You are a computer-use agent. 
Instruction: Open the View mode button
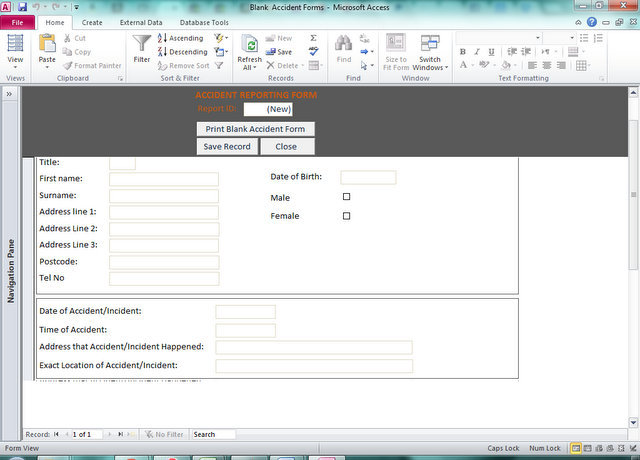[15, 51]
